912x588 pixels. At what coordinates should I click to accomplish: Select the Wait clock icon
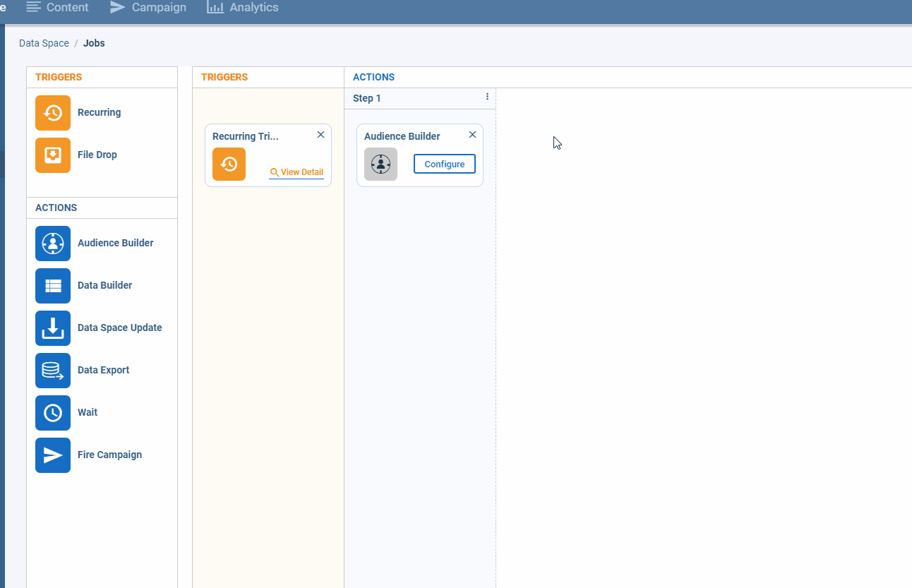pos(53,413)
